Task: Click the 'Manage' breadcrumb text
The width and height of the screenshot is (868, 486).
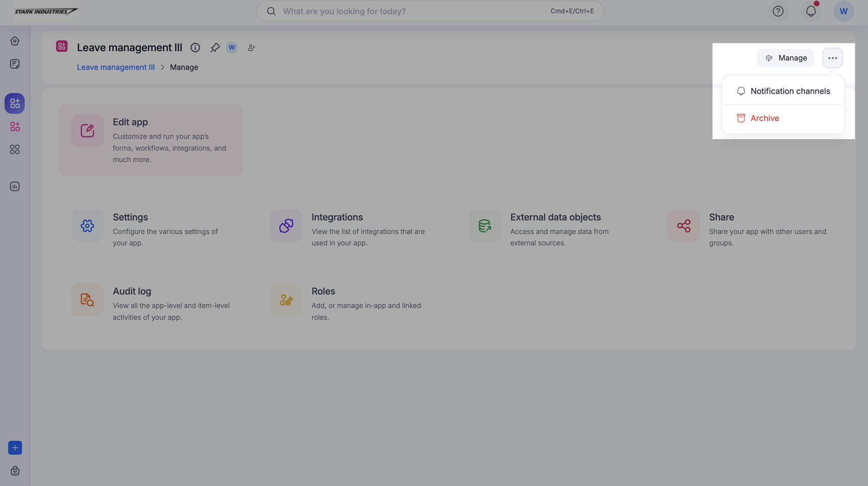Action: 184,67
